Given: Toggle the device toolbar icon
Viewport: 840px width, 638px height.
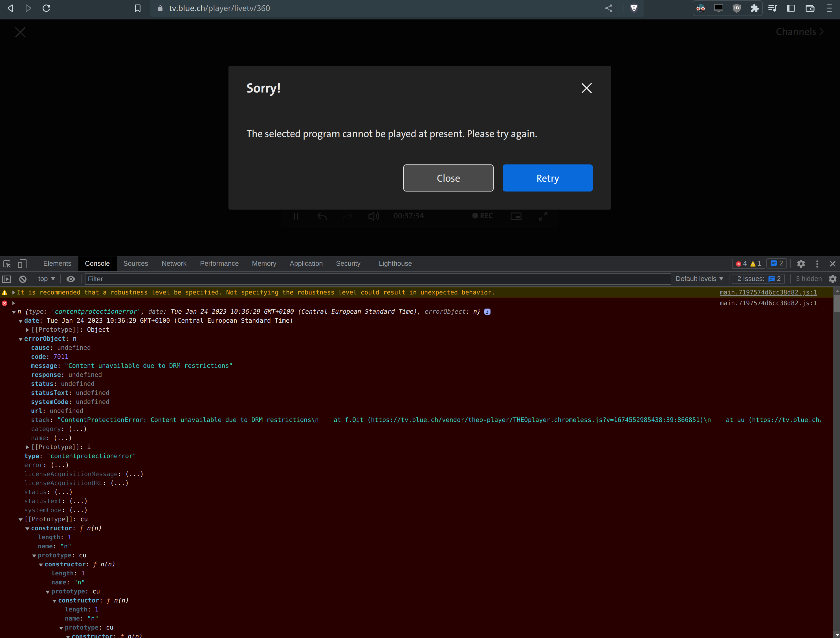Looking at the screenshot, I should pos(22,263).
